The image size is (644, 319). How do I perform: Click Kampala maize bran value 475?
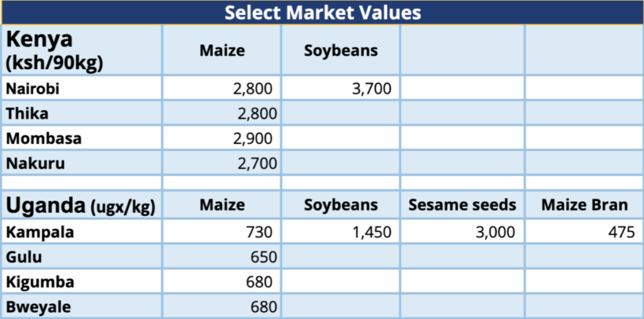coord(621,232)
